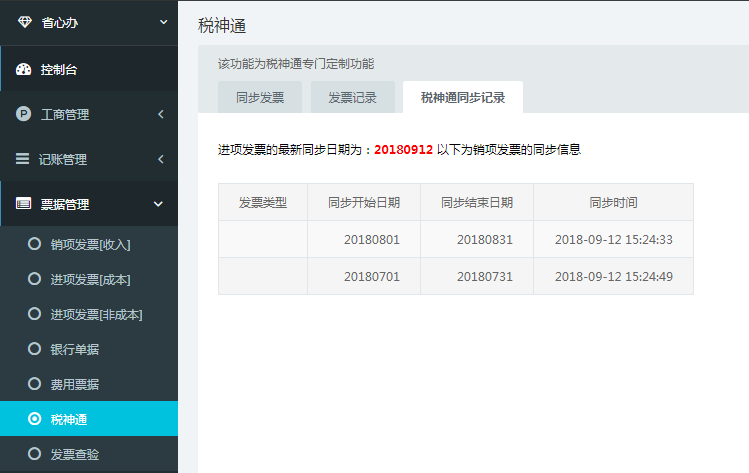Select the circle icon for 进项发票[非成本]
Screen dimensions: 749x473
point(34,313)
